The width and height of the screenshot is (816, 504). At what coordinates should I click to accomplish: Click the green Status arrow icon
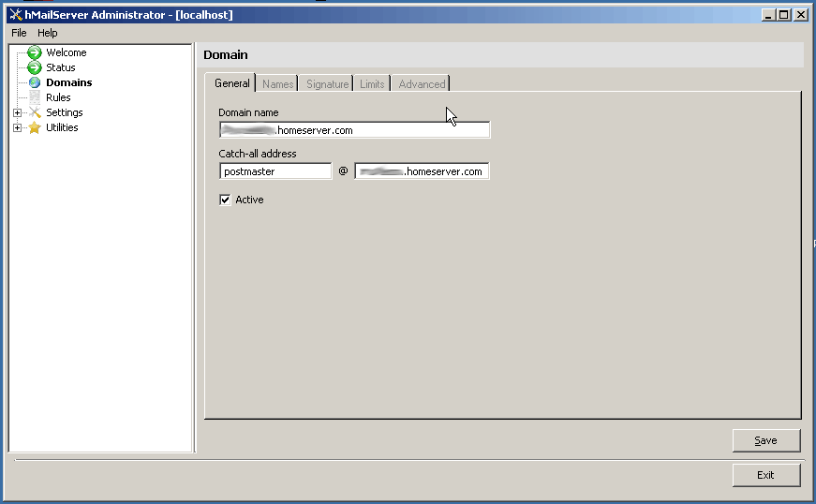pyautogui.click(x=35, y=67)
